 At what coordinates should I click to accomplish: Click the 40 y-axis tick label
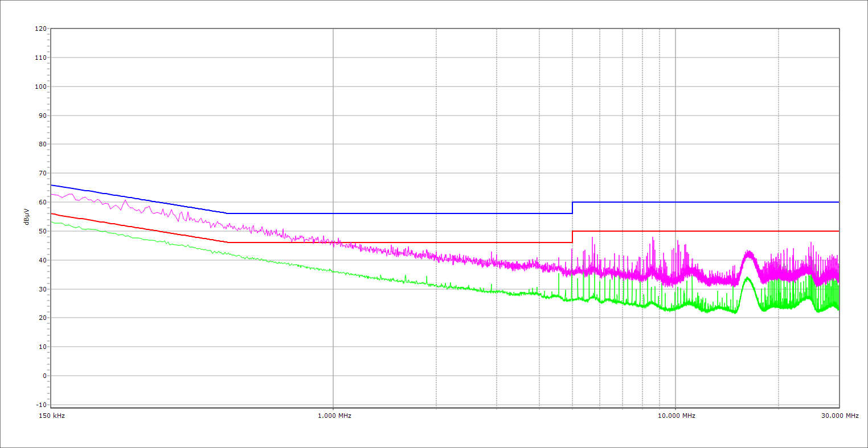(x=42, y=260)
